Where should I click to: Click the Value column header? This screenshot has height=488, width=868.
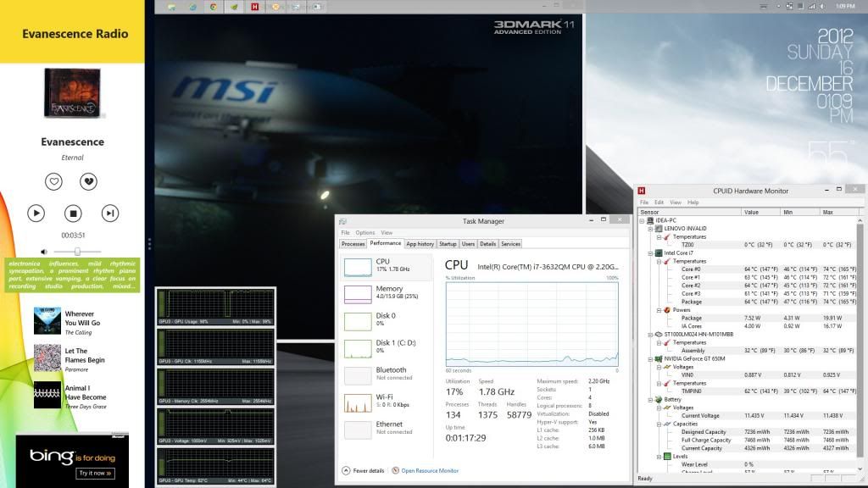pos(760,213)
